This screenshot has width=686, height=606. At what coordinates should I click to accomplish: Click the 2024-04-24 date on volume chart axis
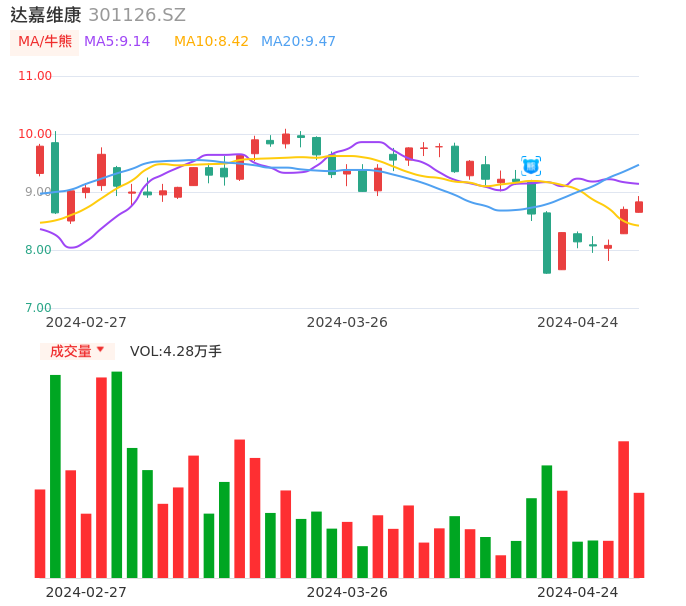point(578,592)
